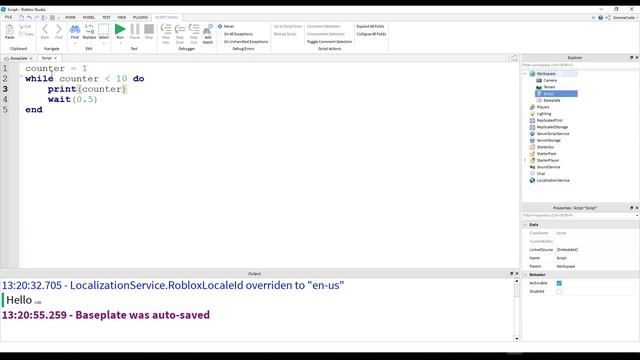The image size is (640, 360).
Task: Toggle the Disabled checkbox
Action: pos(559,291)
